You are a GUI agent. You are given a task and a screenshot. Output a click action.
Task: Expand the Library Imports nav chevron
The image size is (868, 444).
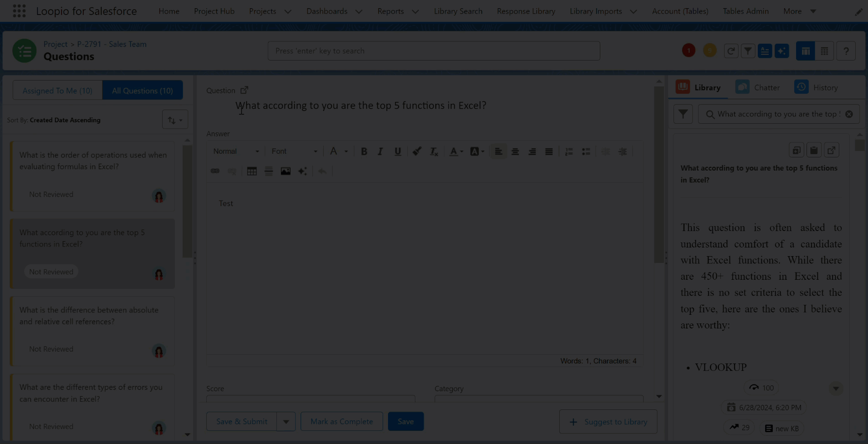click(633, 11)
